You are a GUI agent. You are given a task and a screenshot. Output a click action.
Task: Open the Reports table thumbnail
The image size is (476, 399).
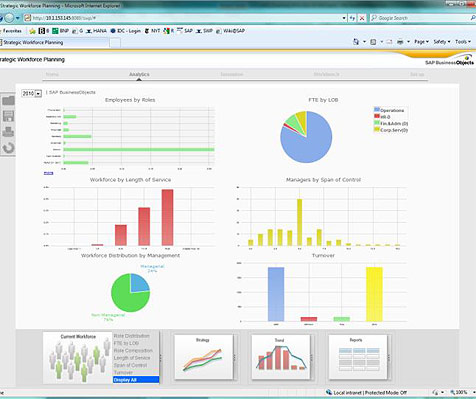click(357, 357)
